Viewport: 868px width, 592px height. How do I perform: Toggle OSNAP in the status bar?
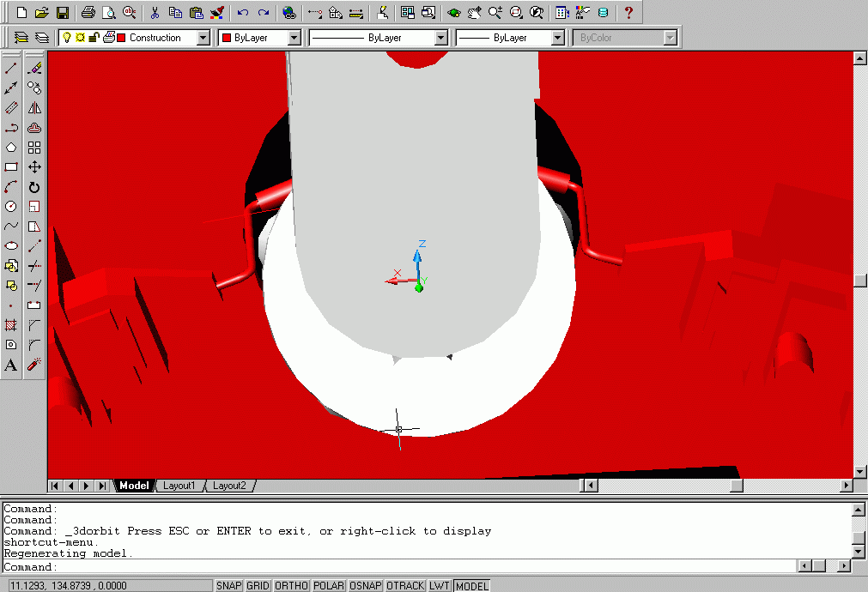pos(365,585)
